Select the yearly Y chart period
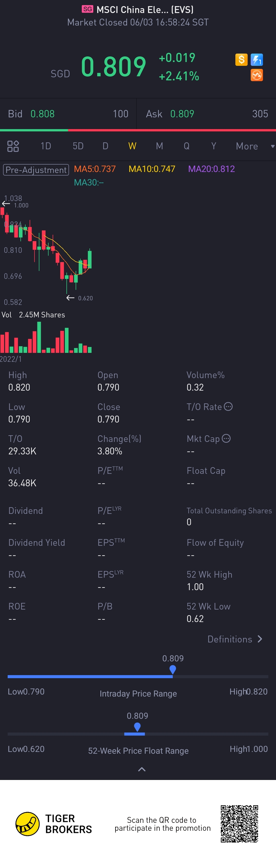The width and height of the screenshot is (276, 868). 214,146
